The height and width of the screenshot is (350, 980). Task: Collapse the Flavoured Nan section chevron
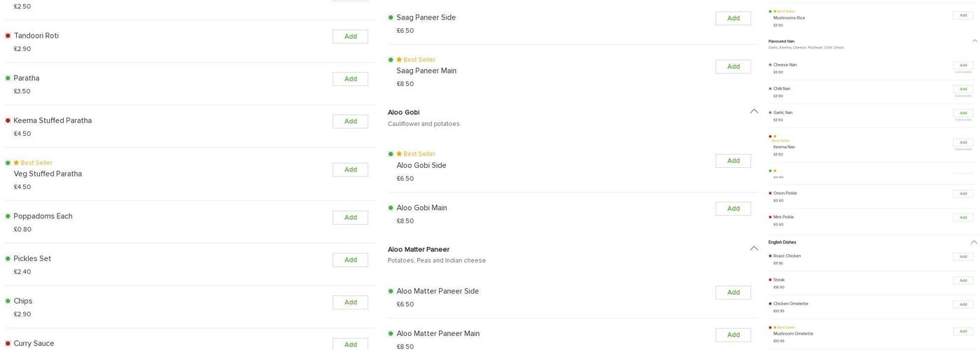(974, 41)
